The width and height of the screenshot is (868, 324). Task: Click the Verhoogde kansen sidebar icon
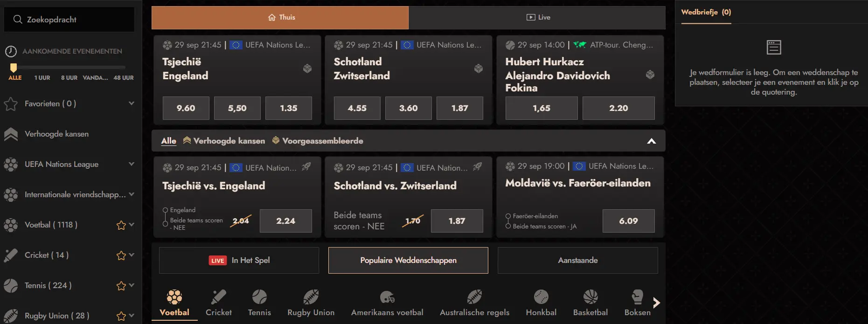pos(11,134)
